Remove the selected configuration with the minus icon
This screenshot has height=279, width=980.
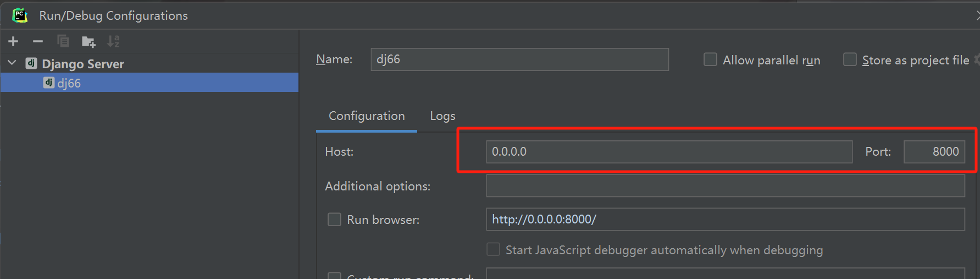(x=38, y=41)
